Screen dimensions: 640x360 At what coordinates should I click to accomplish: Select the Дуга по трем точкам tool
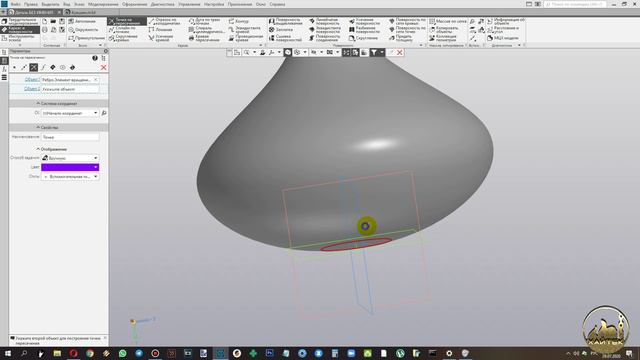pyautogui.click(x=204, y=21)
